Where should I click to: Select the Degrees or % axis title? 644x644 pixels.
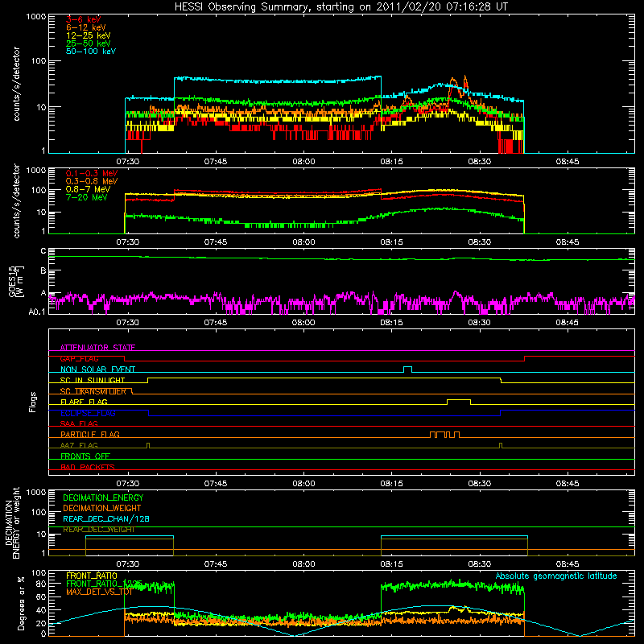point(21,603)
